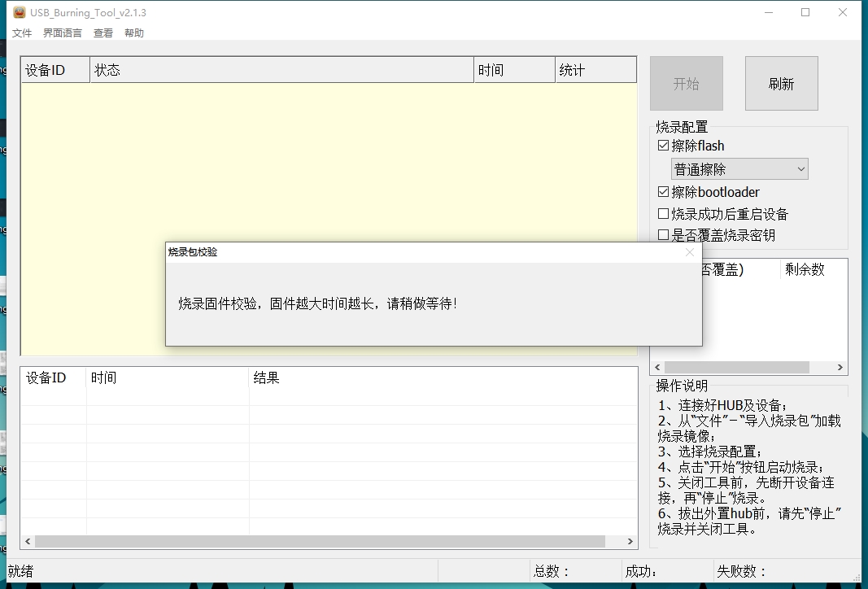Click the 时间 header in the top table

(x=515, y=70)
